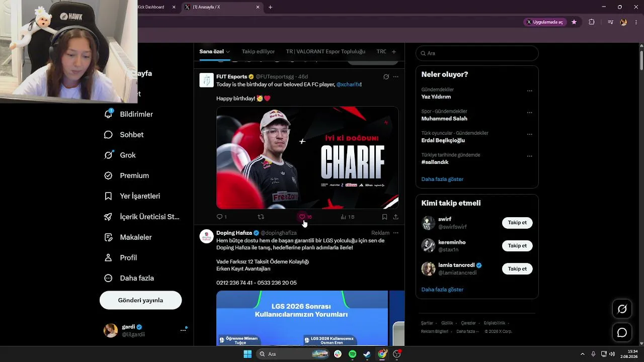Close the Anasayfa / X tab

pyautogui.click(x=258, y=7)
